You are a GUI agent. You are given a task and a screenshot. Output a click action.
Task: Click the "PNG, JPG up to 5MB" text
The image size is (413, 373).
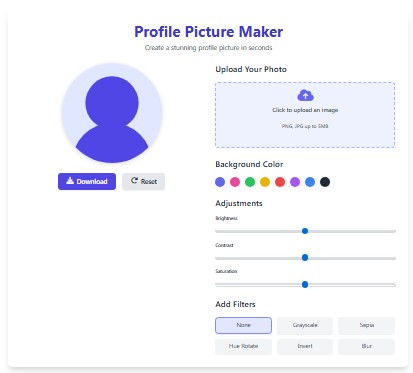[305, 126]
